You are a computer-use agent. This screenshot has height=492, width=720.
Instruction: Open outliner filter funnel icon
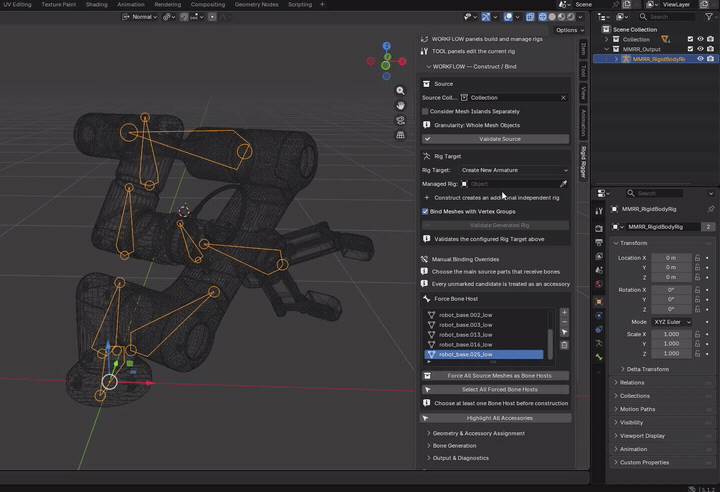tap(709, 17)
